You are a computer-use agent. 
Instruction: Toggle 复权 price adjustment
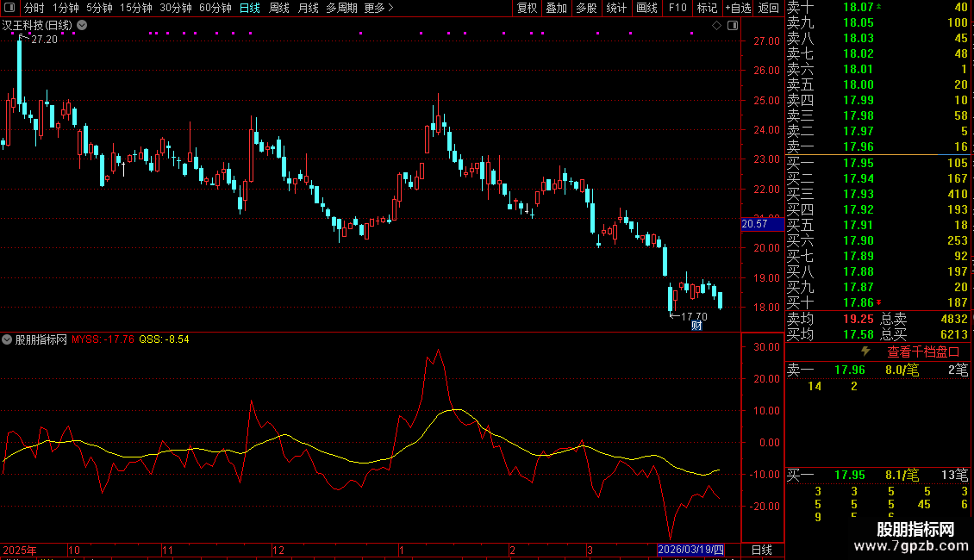(x=527, y=8)
